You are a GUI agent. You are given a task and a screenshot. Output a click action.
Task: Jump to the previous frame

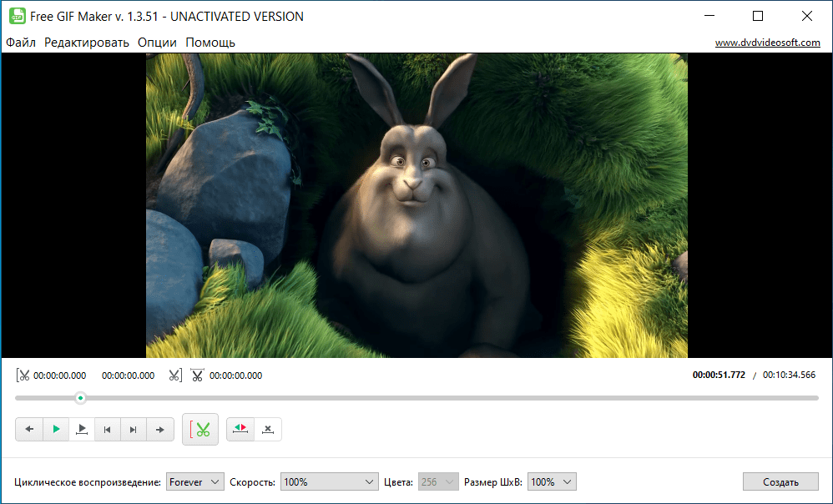pyautogui.click(x=108, y=429)
